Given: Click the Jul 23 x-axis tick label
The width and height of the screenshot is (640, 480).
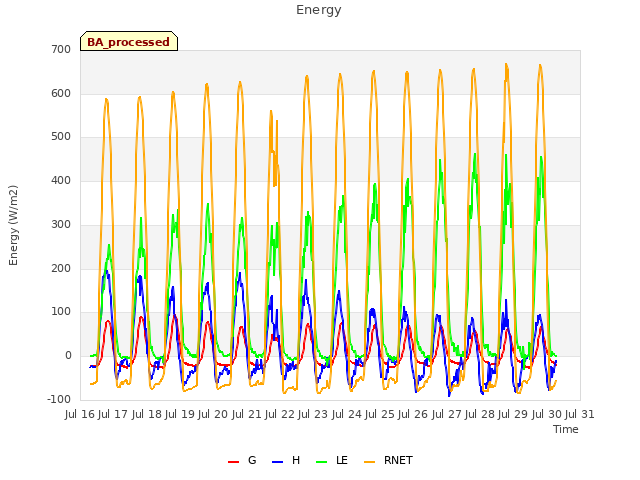Looking at the screenshot, I should tap(313, 415).
